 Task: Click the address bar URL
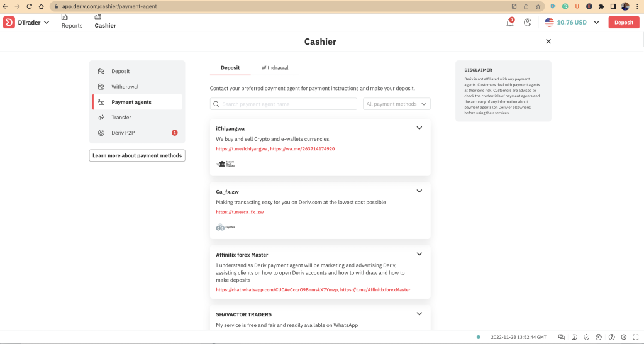pyautogui.click(x=109, y=6)
